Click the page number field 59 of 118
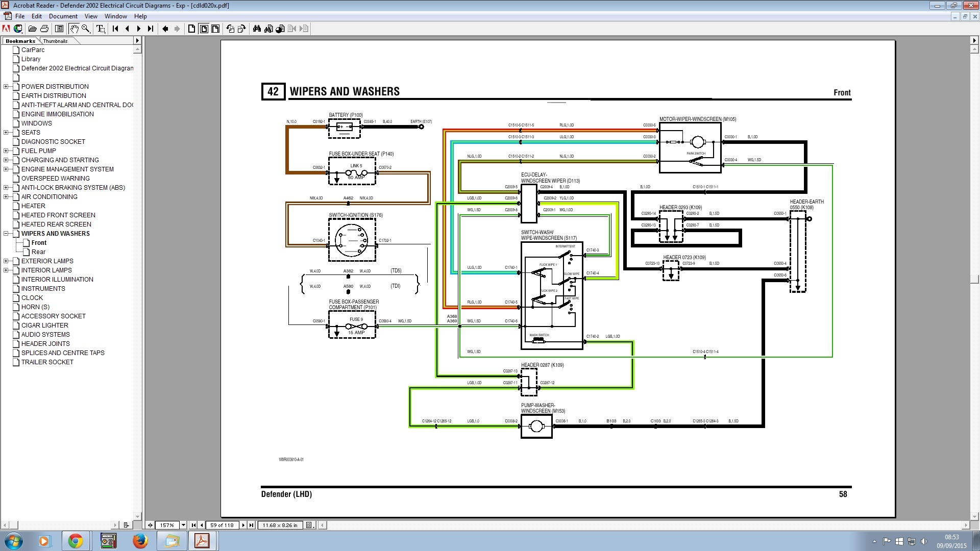This screenshot has height=551, width=980. (x=222, y=525)
